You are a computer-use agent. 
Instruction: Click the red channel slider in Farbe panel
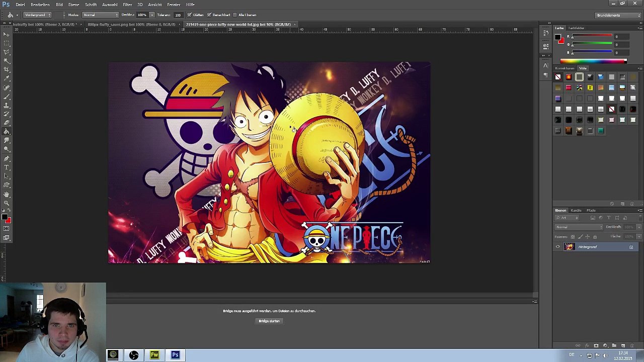click(x=592, y=37)
